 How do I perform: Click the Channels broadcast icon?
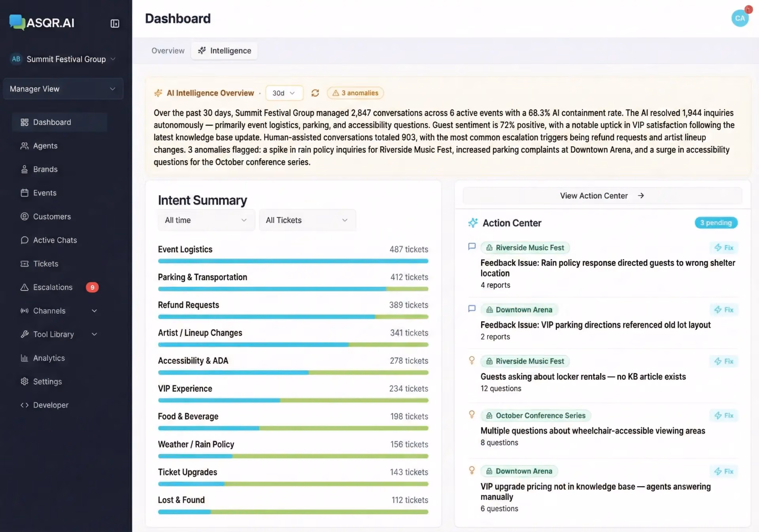(25, 311)
